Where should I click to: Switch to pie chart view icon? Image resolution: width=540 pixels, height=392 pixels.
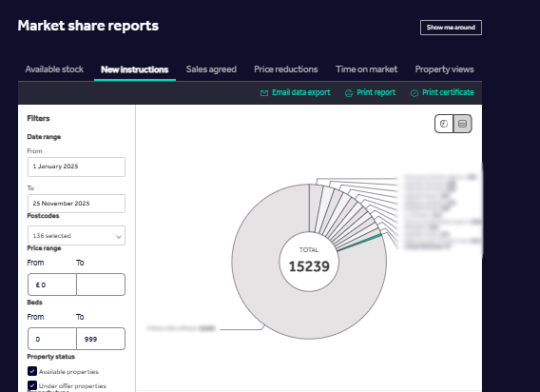tap(444, 124)
